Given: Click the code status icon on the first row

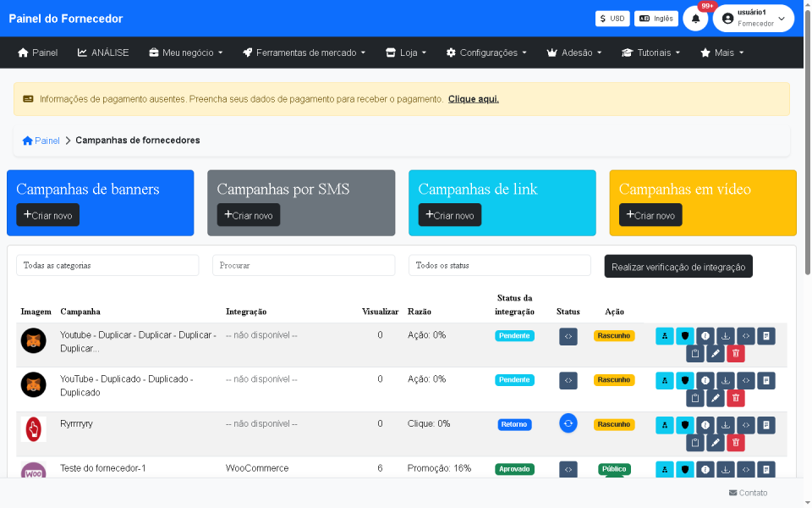Looking at the screenshot, I should tap(568, 335).
